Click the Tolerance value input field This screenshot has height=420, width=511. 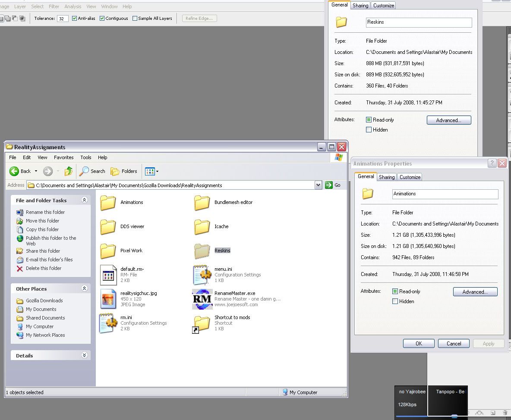click(63, 19)
